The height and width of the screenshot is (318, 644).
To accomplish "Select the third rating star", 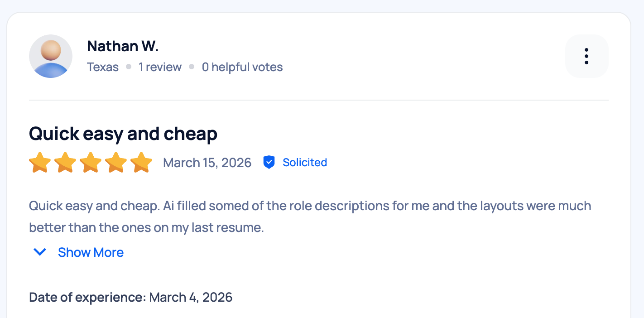I will coord(91,162).
